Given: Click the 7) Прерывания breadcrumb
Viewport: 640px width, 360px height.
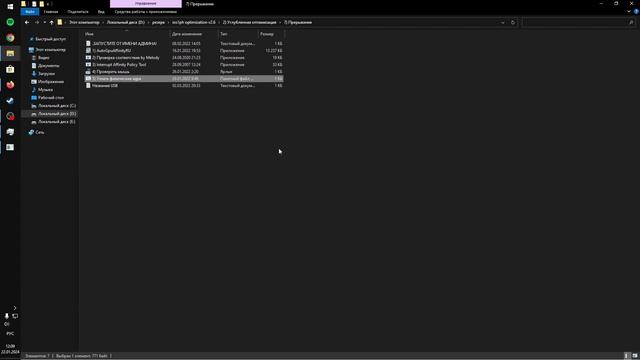Looking at the screenshot, I should coord(298,22).
